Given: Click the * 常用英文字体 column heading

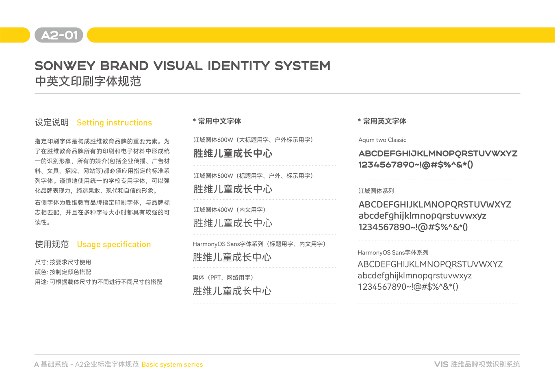Looking at the screenshot, I should click(382, 121).
